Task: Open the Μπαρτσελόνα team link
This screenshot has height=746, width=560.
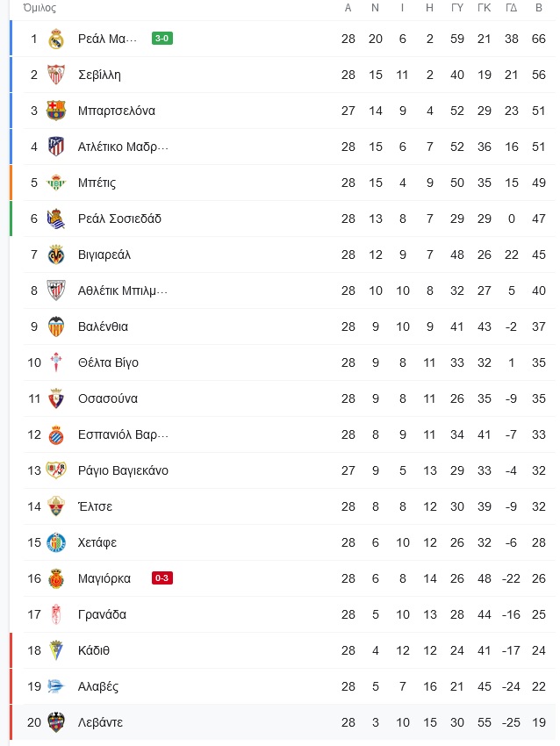Action: coord(117,111)
